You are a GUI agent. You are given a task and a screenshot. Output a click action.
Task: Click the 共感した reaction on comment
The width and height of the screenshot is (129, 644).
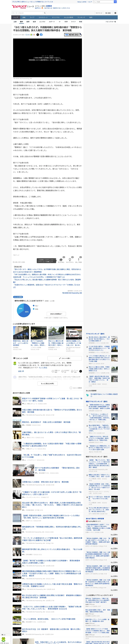point(56,371)
